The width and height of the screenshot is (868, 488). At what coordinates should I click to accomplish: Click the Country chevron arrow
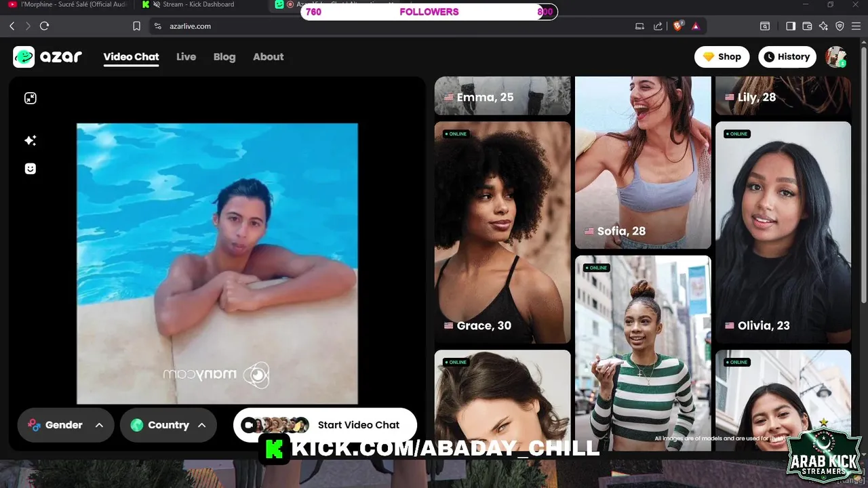coord(201,425)
